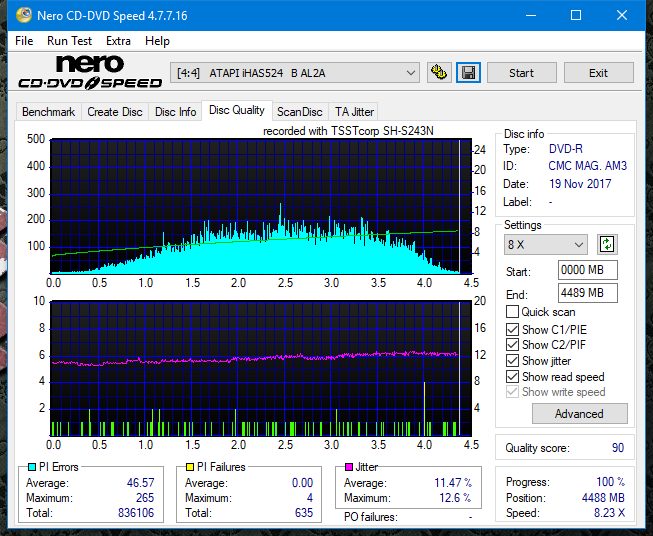Open the File menu
Image resolution: width=653 pixels, height=536 pixels.
coord(24,41)
